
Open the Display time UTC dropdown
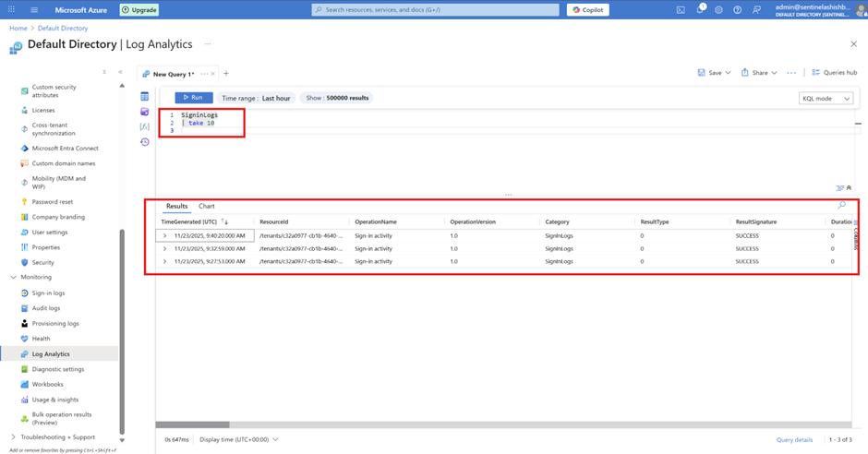(238, 440)
